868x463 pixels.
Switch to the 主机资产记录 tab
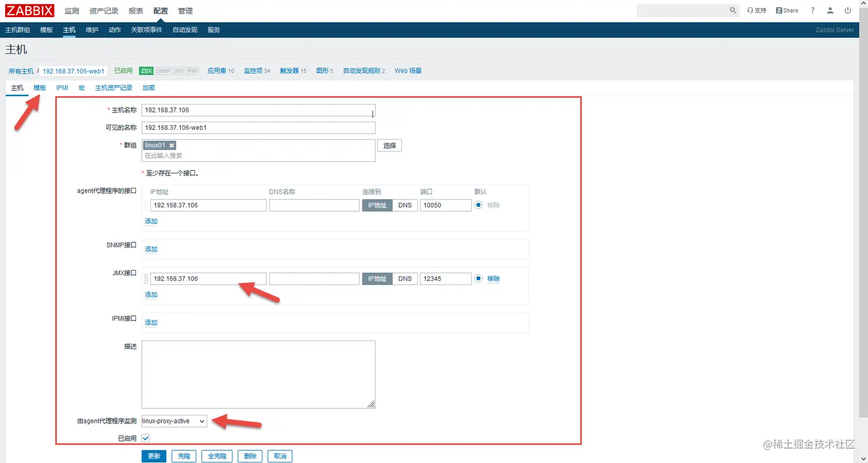(114, 88)
